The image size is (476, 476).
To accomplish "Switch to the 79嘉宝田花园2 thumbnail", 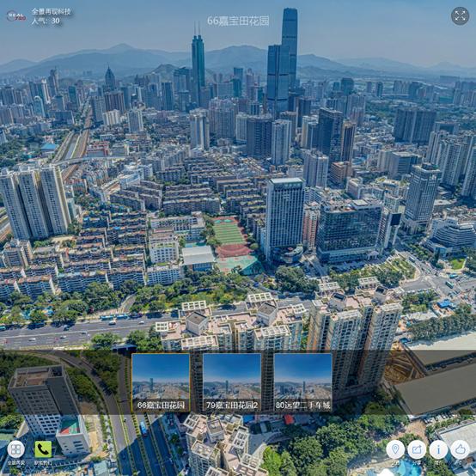I will point(232,382).
